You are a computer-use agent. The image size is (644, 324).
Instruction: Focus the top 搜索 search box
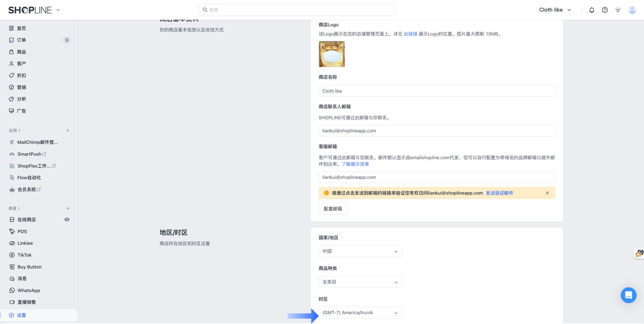(297, 10)
